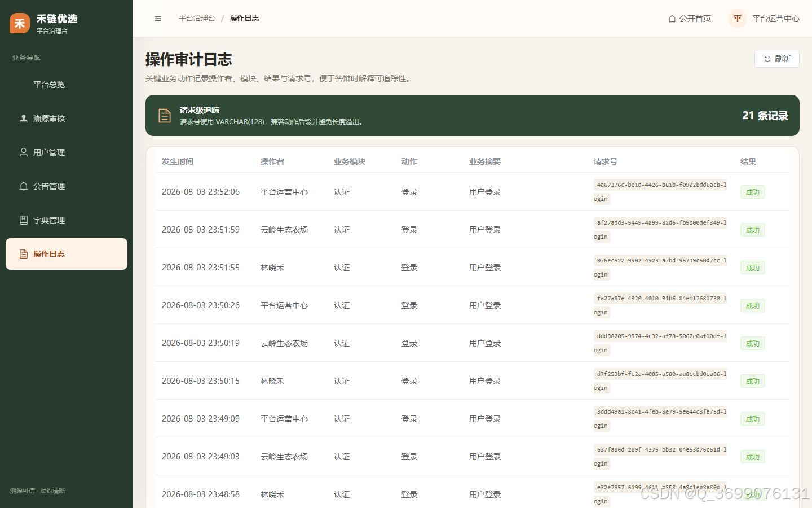Click 用户登录 summary in 23:52:06 row
Image resolution: width=812 pixels, height=508 pixels.
(485, 192)
